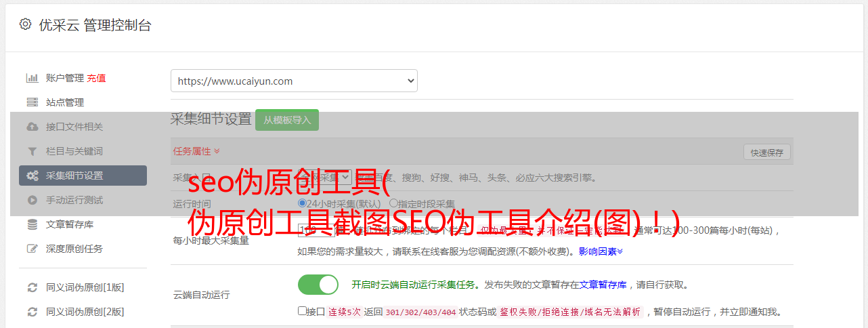Open the 采集入口 source dropdown

(325, 178)
